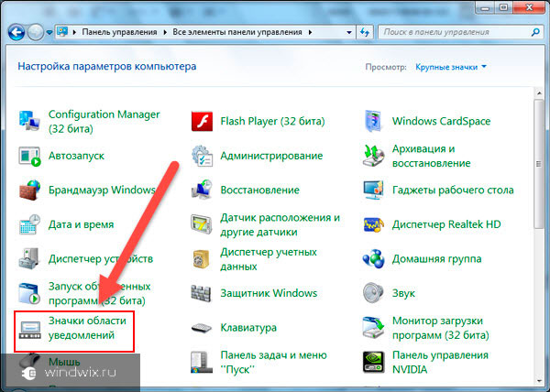The height and width of the screenshot is (392, 550).
Task: Click the Запуск обновленных программ icon
Action: (x=29, y=293)
